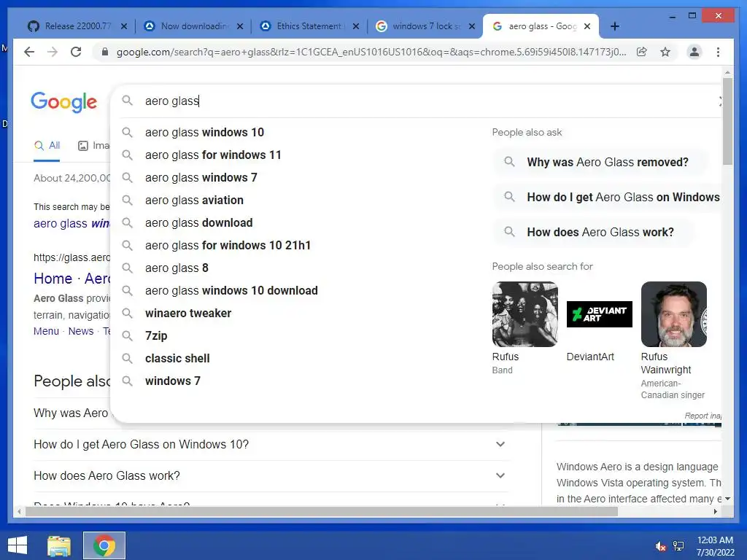The width and height of the screenshot is (747, 560).
Task: Expand 'How does Aero Glass work?' question on page
Action: tap(271, 475)
